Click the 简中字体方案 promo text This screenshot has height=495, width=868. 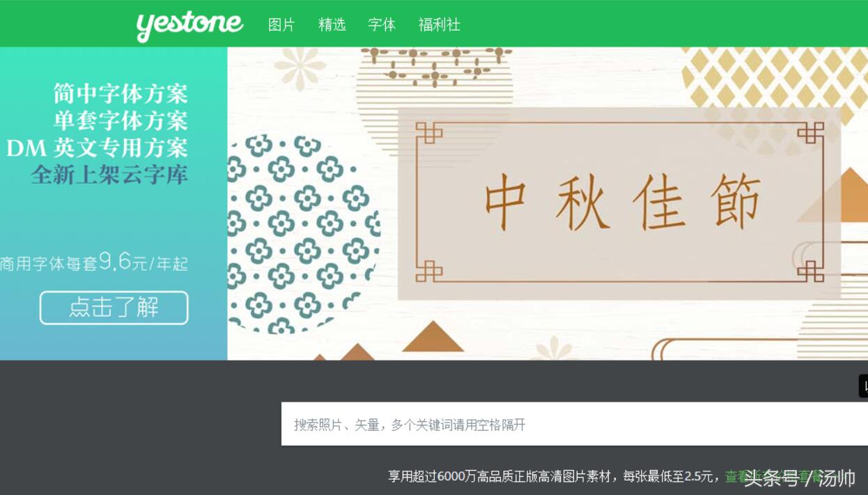click(x=121, y=93)
